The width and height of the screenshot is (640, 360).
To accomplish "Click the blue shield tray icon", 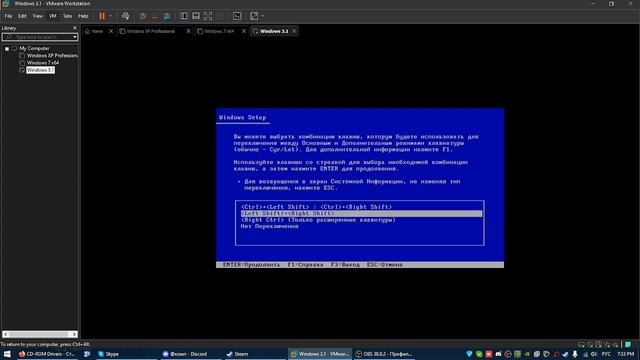I will (469, 354).
